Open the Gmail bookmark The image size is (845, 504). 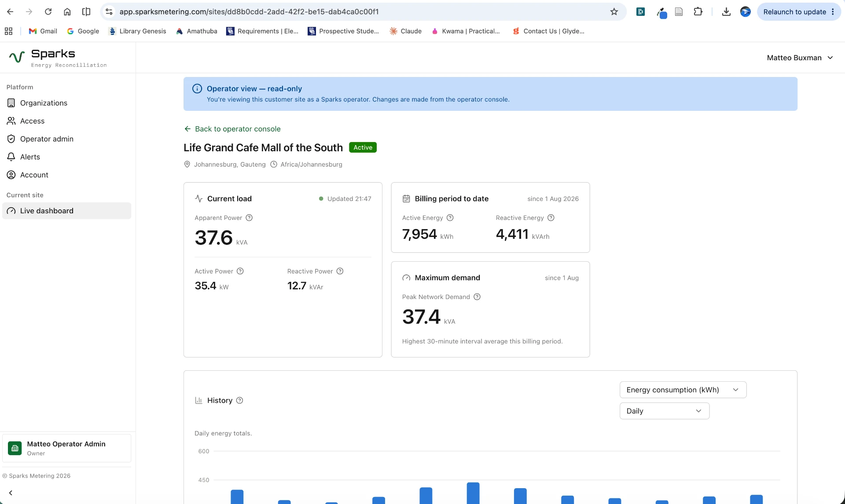pos(43,31)
